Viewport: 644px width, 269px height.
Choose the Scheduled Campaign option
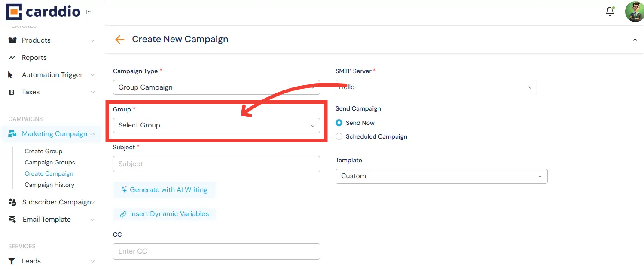pos(339,136)
